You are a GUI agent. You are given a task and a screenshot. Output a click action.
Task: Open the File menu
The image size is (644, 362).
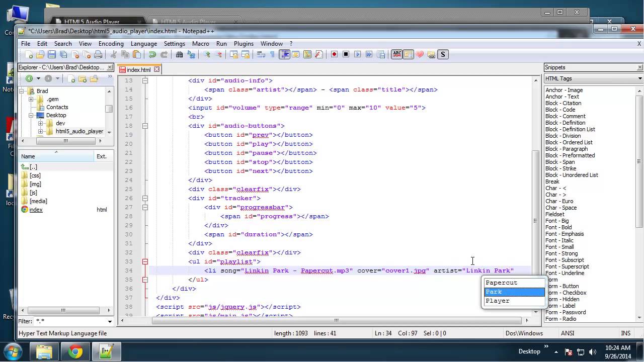point(26,44)
